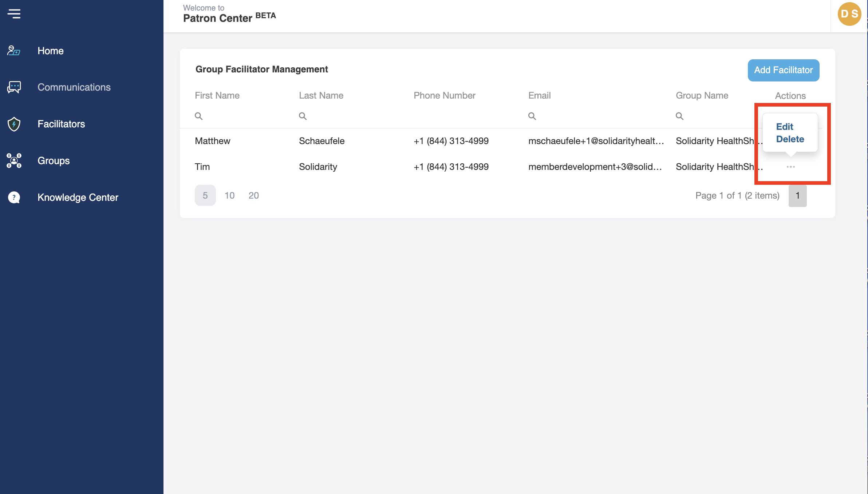Open the Knowledge Center link

coord(78,198)
